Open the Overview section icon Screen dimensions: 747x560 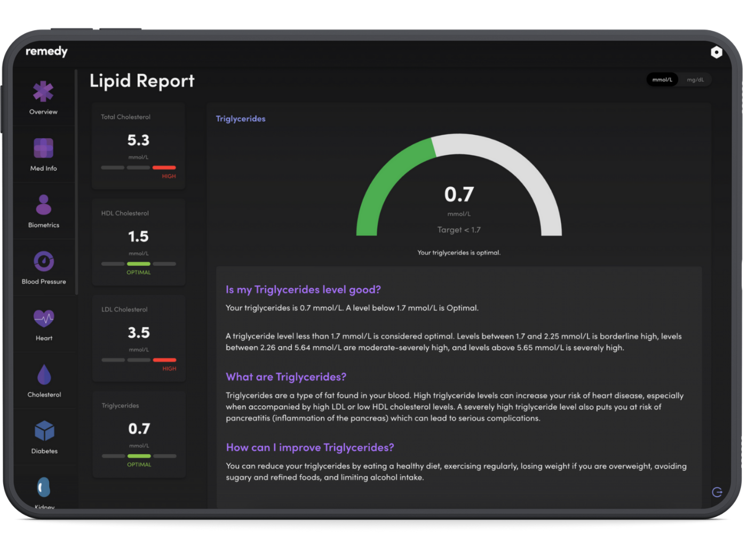tap(43, 92)
